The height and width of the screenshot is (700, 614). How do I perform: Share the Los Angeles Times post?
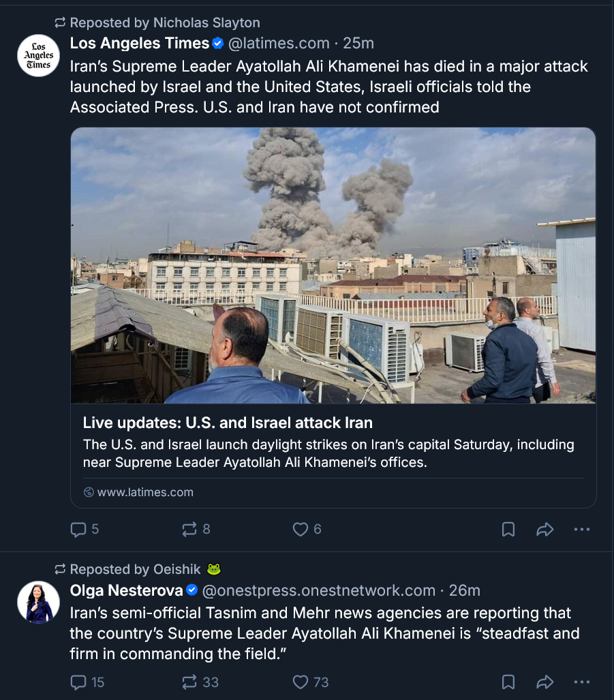click(x=544, y=529)
